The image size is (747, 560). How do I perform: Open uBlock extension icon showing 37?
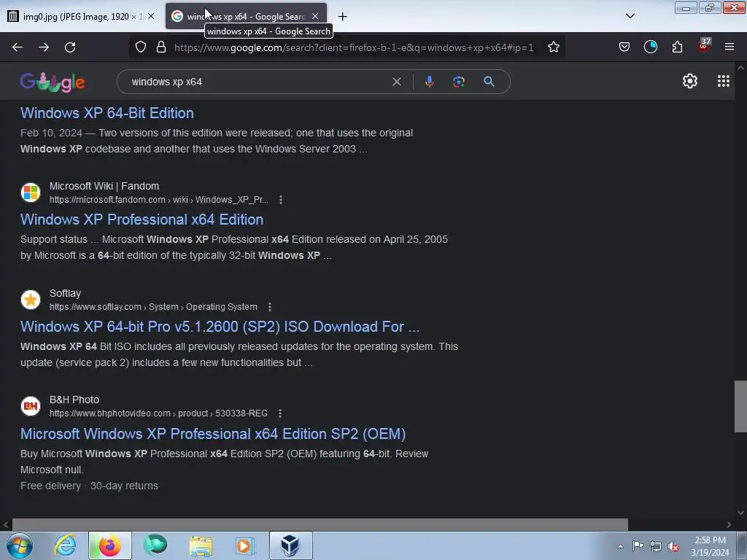[704, 46]
